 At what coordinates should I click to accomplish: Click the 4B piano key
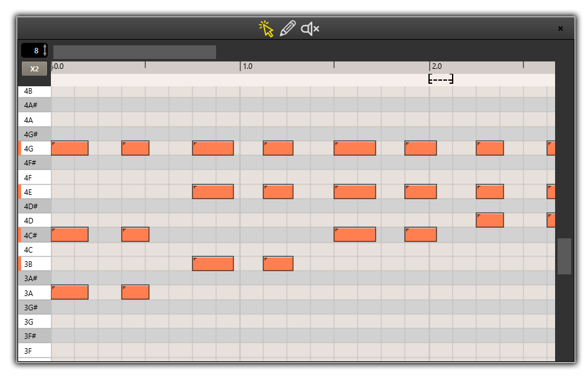click(35, 91)
